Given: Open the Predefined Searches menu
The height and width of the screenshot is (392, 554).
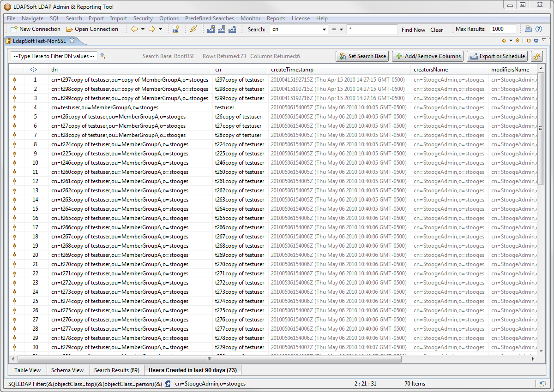Looking at the screenshot, I should click(x=209, y=18).
